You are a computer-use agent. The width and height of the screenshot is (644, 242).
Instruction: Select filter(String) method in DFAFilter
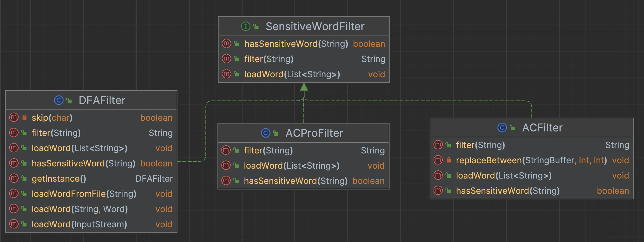point(56,133)
